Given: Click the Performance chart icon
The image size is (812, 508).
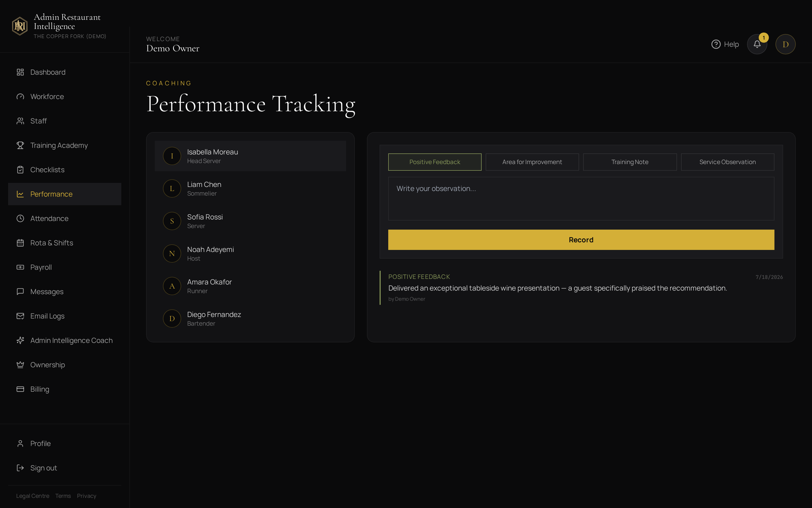Looking at the screenshot, I should pyautogui.click(x=20, y=194).
